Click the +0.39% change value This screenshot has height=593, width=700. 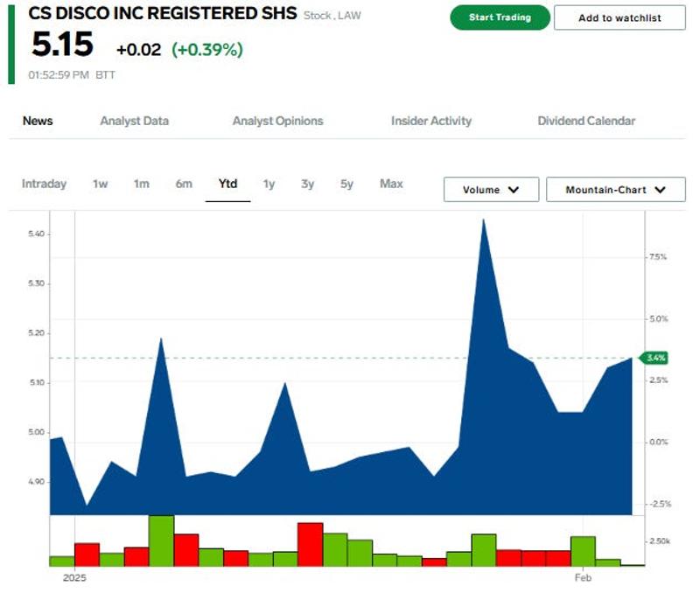point(207,50)
